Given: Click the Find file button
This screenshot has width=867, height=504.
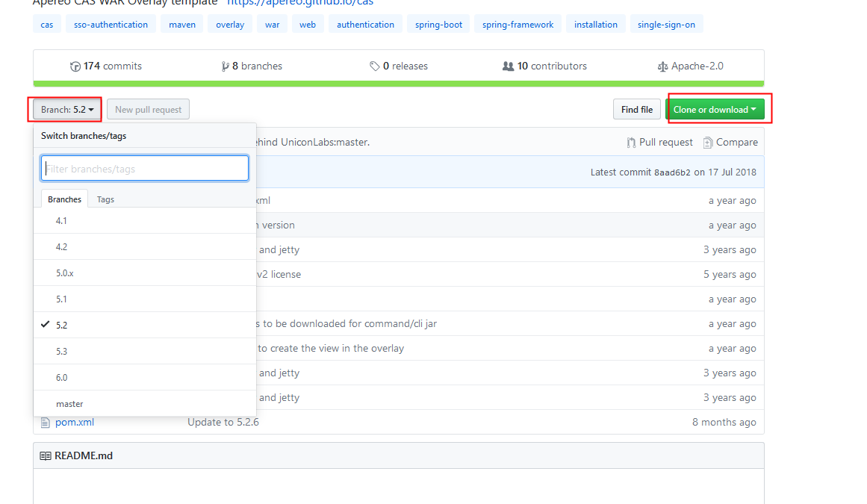Looking at the screenshot, I should pos(636,109).
